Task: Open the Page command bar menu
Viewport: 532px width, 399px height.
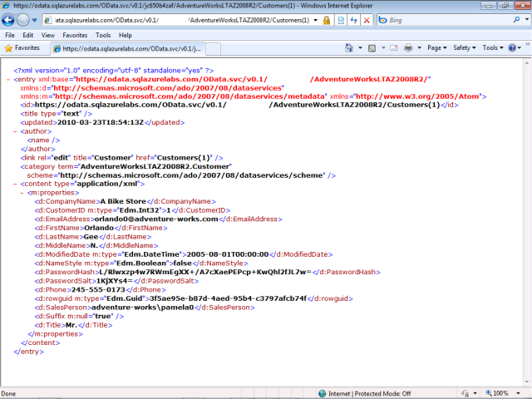Action: pos(437,48)
